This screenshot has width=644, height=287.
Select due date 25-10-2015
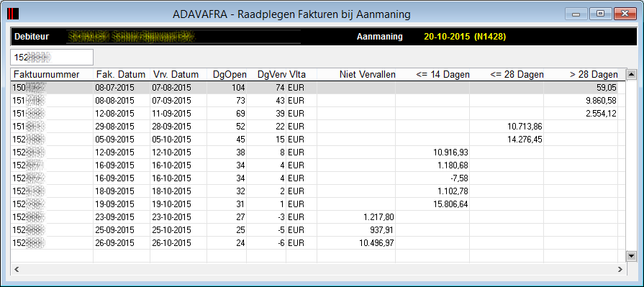coord(171,230)
